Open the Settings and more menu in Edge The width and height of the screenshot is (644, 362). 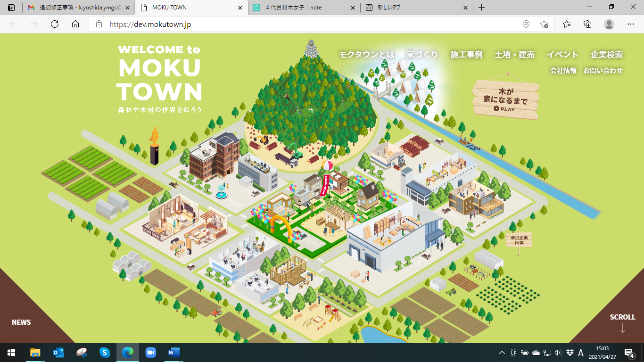[631, 24]
